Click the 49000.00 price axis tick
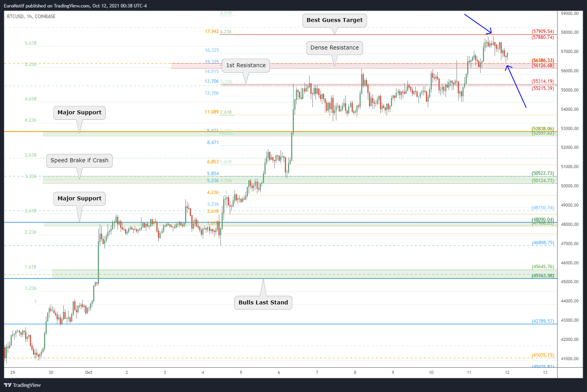The height and width of the screenshot is (392, 587). tap(570, 205)
